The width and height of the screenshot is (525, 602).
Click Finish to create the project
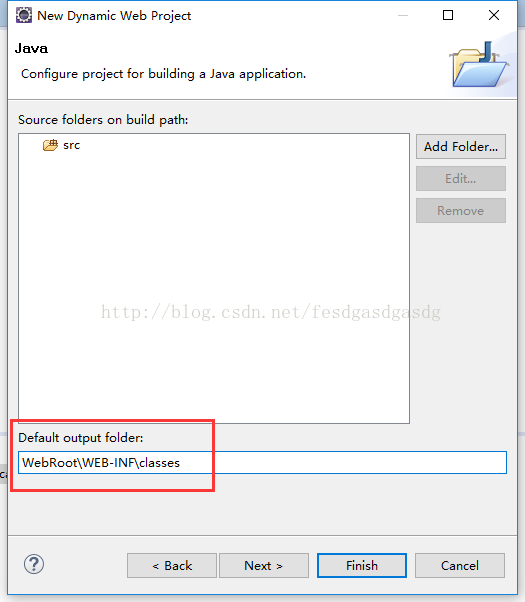point(362,566)
